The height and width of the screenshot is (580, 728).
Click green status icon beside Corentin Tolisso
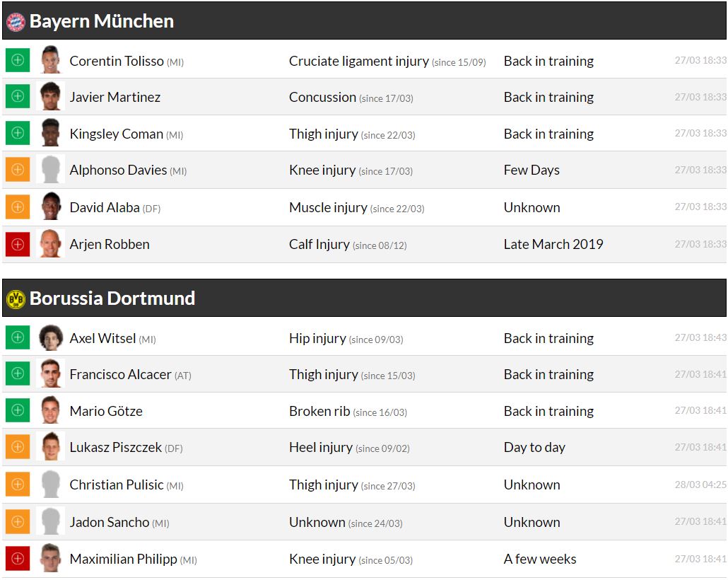tap(18, 60)
